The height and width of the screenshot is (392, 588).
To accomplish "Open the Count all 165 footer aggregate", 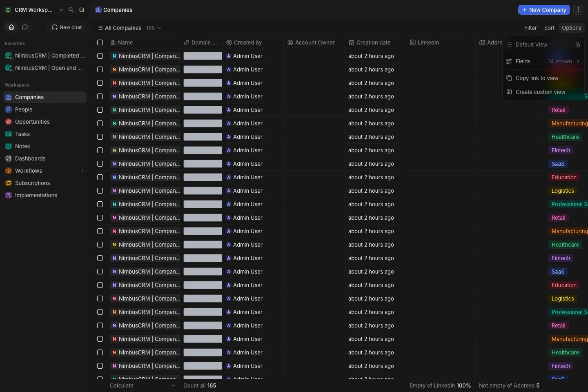I will click(200, 385).
